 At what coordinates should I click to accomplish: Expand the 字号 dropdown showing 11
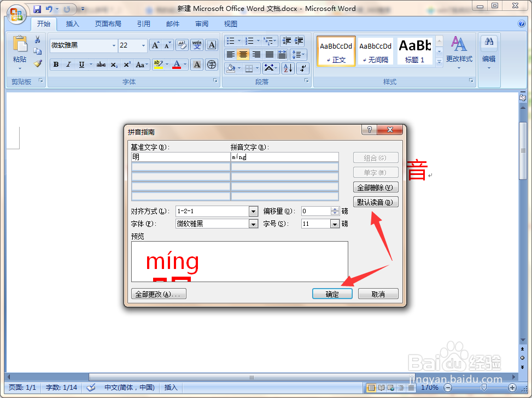335,224
